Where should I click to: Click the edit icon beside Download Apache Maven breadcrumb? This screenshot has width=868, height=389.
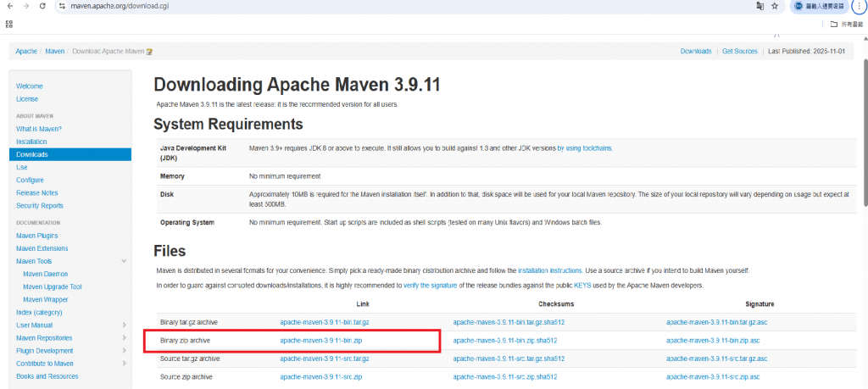(149, 51)
